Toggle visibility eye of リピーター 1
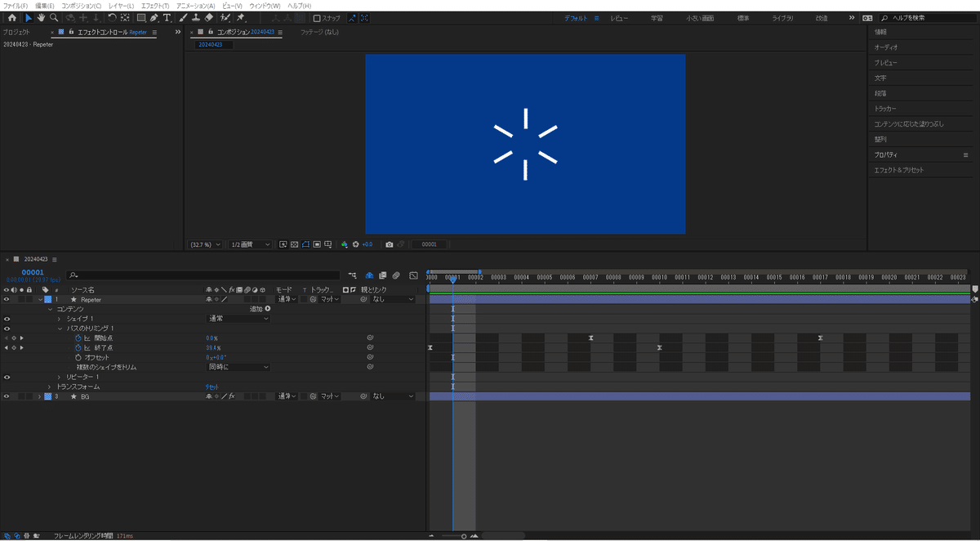The width and height of the screenshot is (980, 541). [x=7, y=377]
